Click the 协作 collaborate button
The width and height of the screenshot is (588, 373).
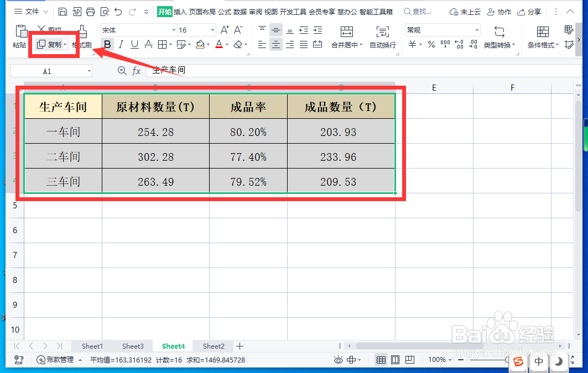(x=499, y=12)
